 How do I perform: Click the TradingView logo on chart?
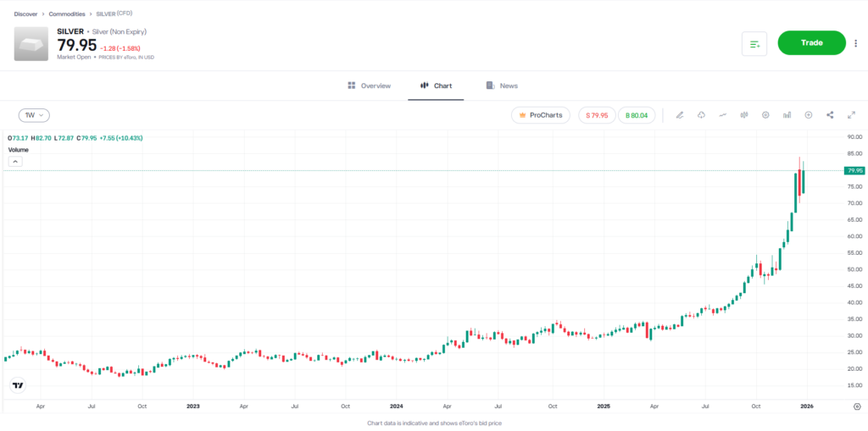pos(18,385)
